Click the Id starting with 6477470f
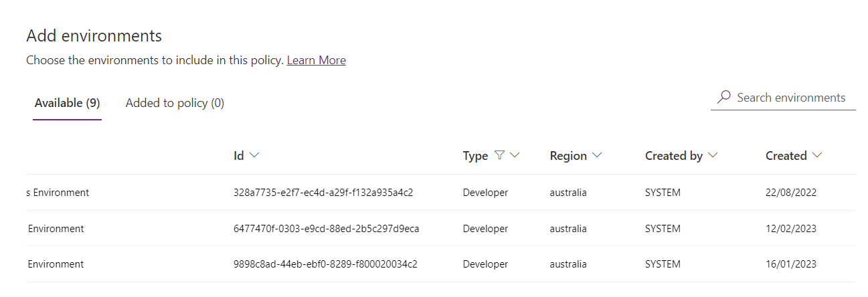868x297 pixels. (326, 229)
